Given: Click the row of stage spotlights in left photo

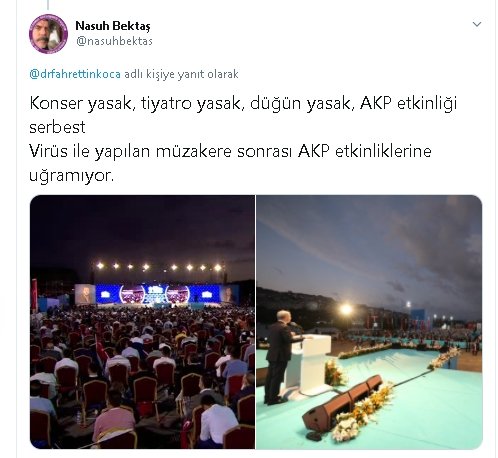Looking at the screenshot, I should (159, 267).
